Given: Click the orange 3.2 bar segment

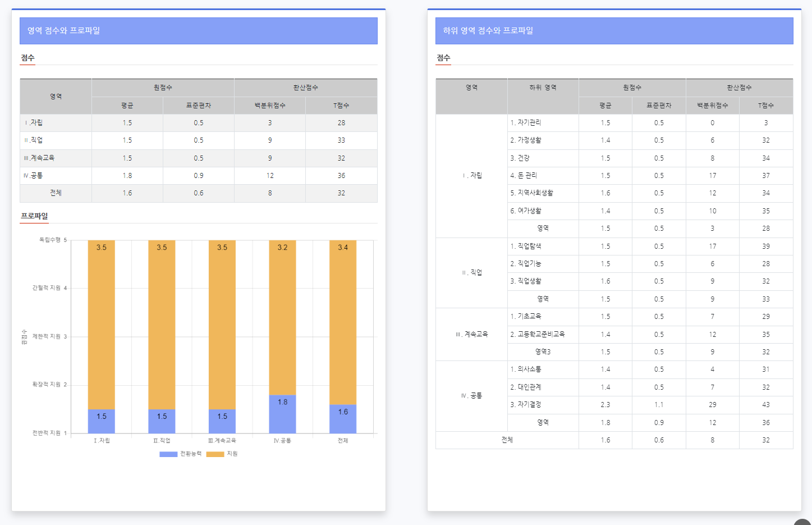Looking at the screenshot, I should tap(282, 317).
